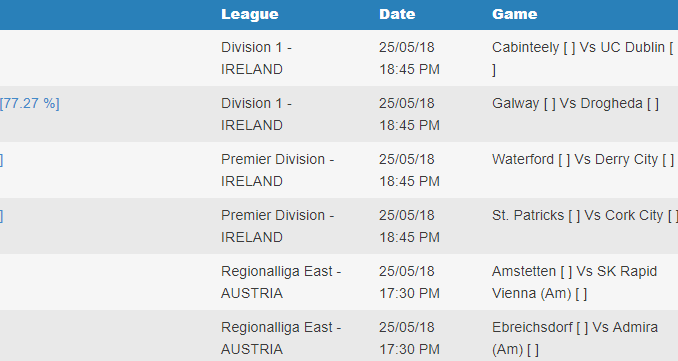Click the Game column header

tap(515, 14)
